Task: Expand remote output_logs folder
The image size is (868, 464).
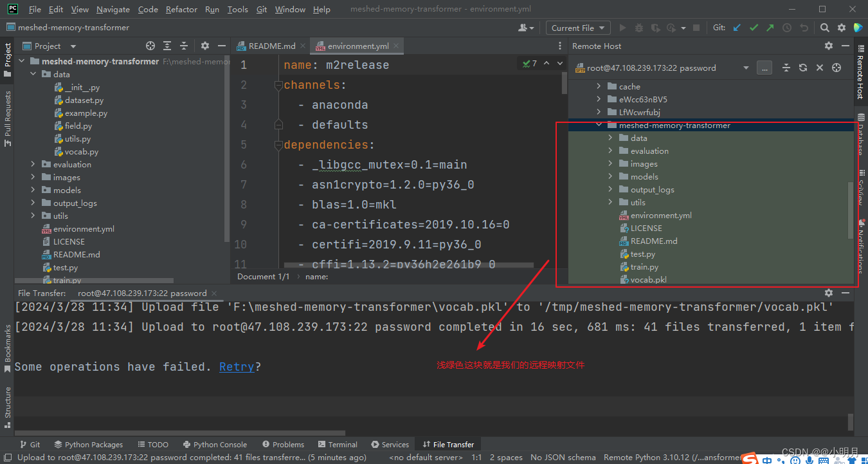Action: (x=610, y=189)
